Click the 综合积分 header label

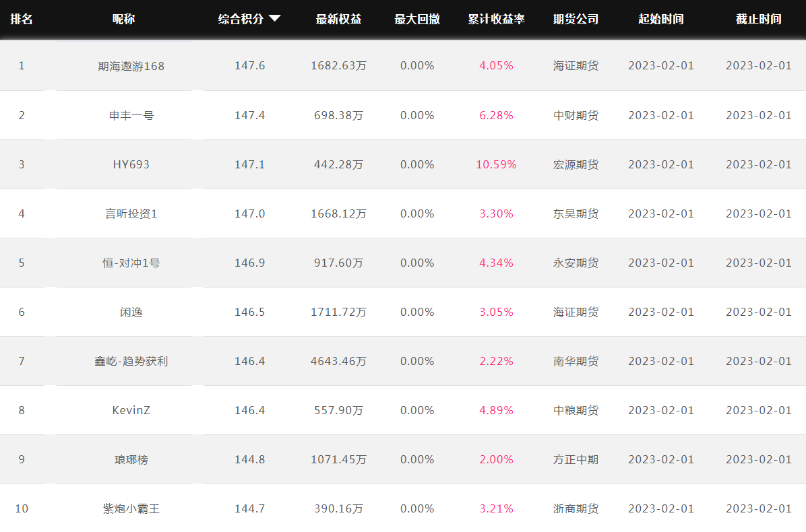click(x=241, y=19)
